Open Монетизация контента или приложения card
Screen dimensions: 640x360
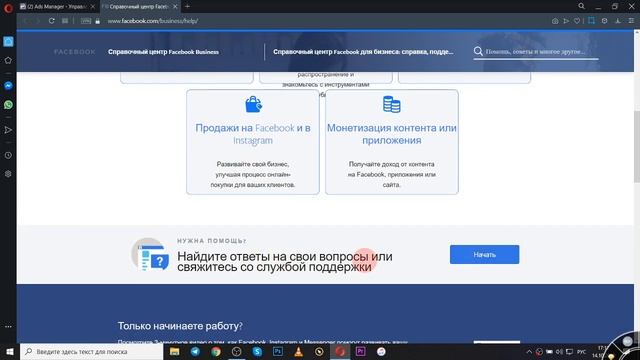[x=392, y=142]
